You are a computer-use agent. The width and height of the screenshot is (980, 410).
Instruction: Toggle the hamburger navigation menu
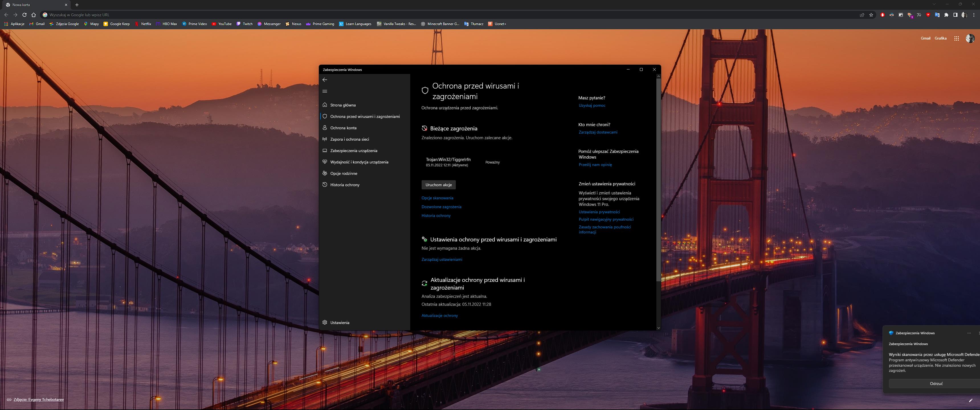324,91
